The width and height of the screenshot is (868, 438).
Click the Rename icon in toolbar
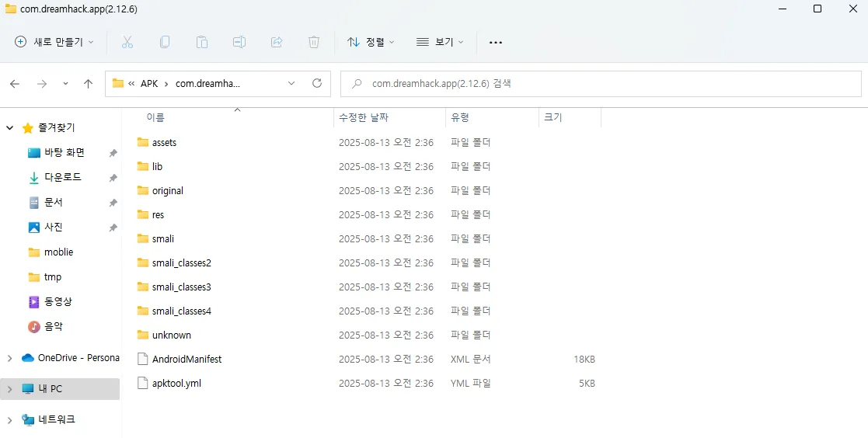click(239, 42)
